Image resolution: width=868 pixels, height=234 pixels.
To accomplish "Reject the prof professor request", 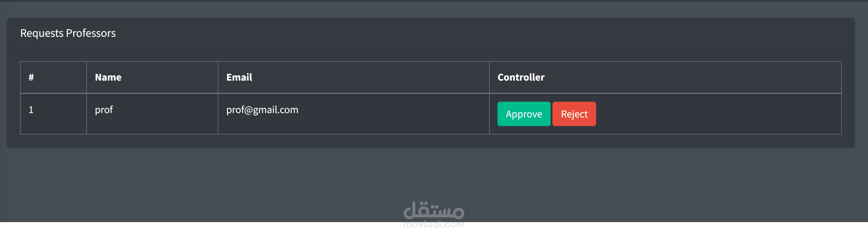I will (x=574, y=114).
